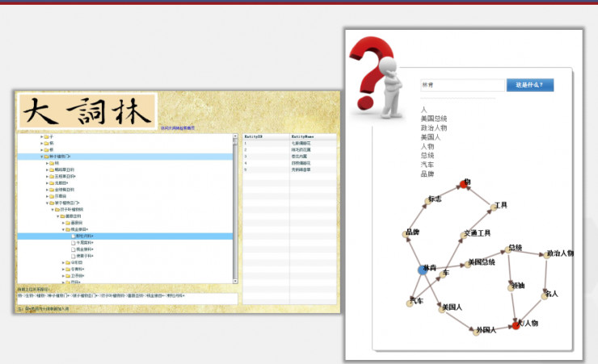Click the 这是什么? button

pos(529,85)
